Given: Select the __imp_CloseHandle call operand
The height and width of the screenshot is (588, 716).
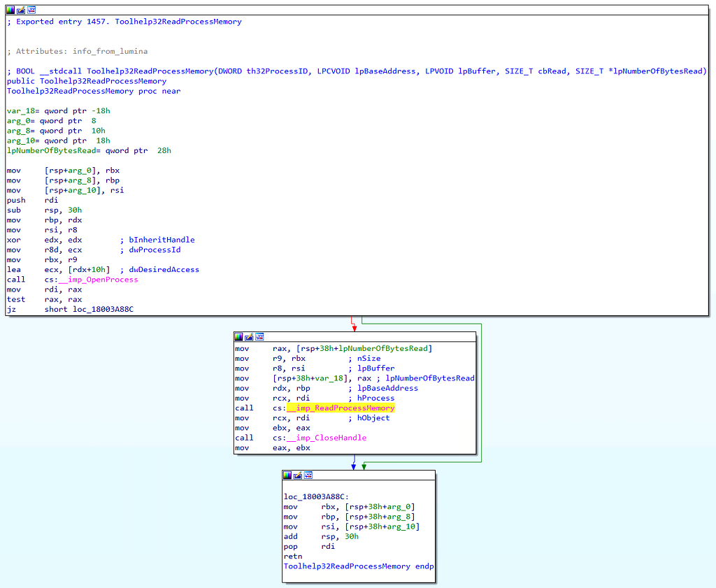Looking at the screenshot, I should pos(327,438).
